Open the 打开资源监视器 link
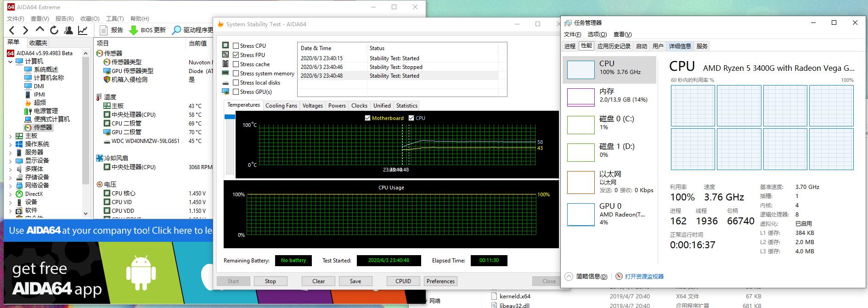868x308 pixels. click(x=644, y=277)
